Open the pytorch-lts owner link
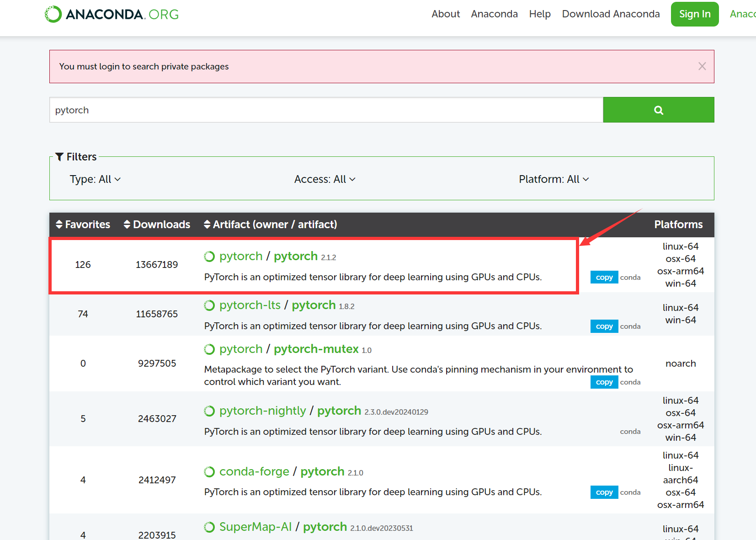 tap(250, 305)
